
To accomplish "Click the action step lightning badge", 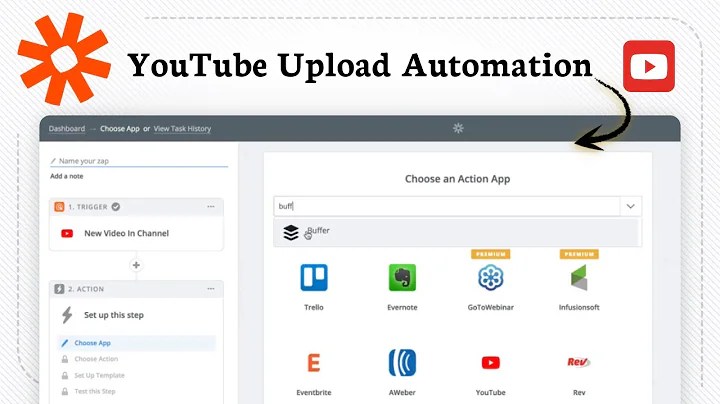I will point(59,289).
